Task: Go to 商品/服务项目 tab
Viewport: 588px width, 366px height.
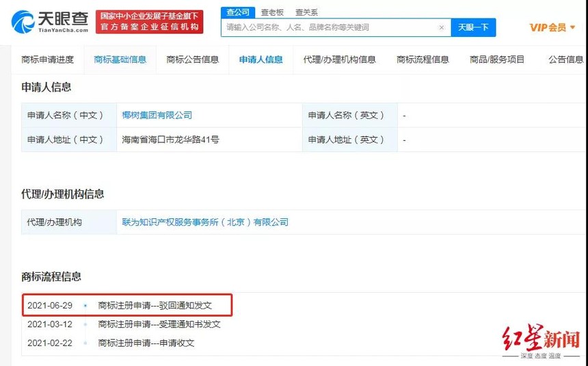Action: coord(497,60)
